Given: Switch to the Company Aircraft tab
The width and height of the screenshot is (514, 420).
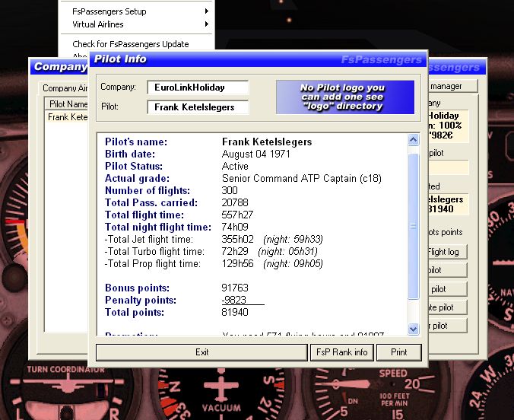Looking at the screenshot, I should 64,88.
